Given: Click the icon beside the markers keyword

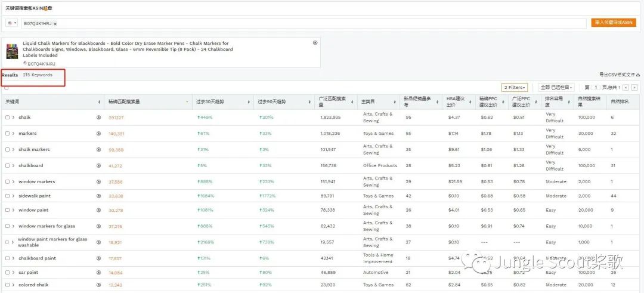Looking at the screenshot, I should click(99, 134).
